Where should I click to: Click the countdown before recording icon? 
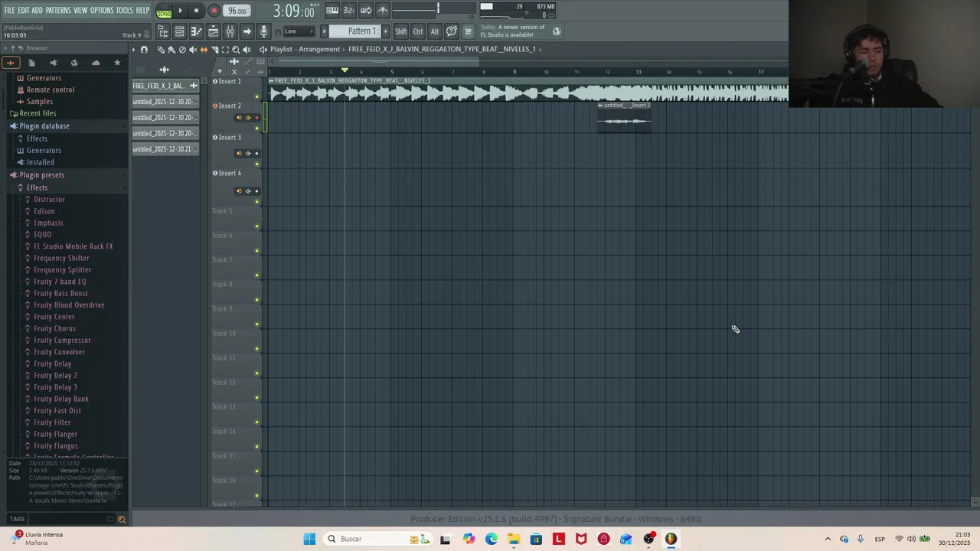click(x=348, y=11)
